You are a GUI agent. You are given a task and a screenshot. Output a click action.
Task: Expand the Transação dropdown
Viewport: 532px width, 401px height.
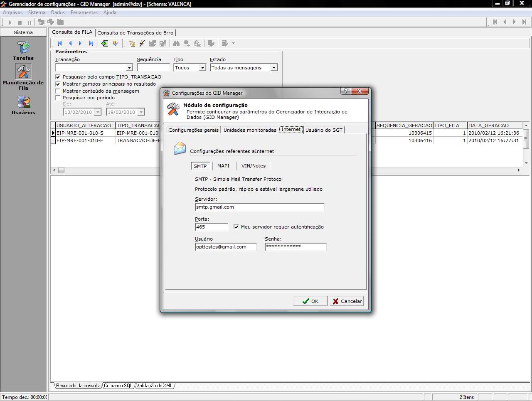click(129, 68)
